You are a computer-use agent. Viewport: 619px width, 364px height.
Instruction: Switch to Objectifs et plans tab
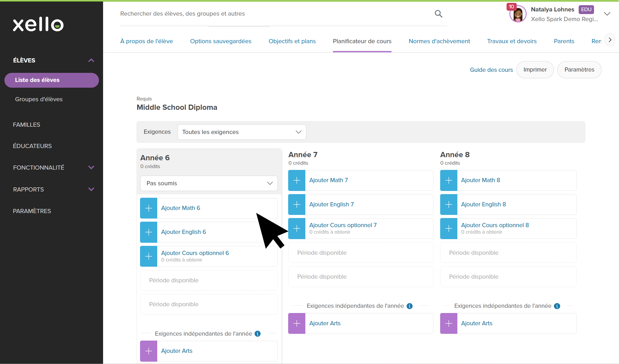click(x=292, y=41)
